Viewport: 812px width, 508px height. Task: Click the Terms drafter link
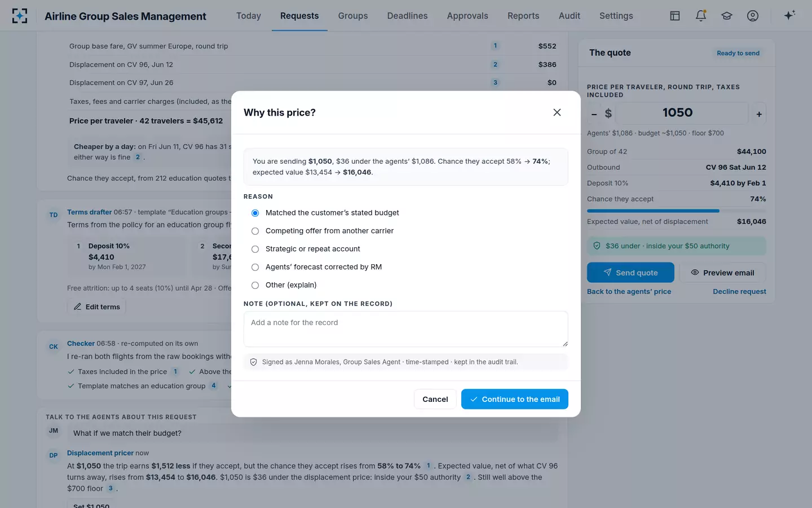click(89, 212)
